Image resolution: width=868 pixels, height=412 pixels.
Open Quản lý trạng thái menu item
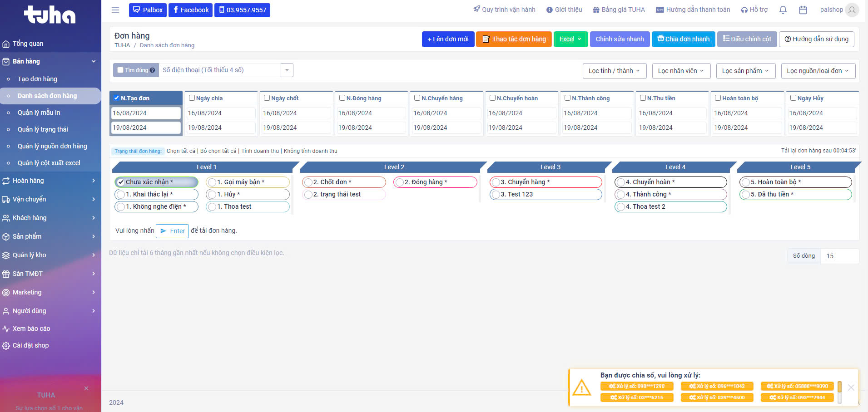[43, 129]
